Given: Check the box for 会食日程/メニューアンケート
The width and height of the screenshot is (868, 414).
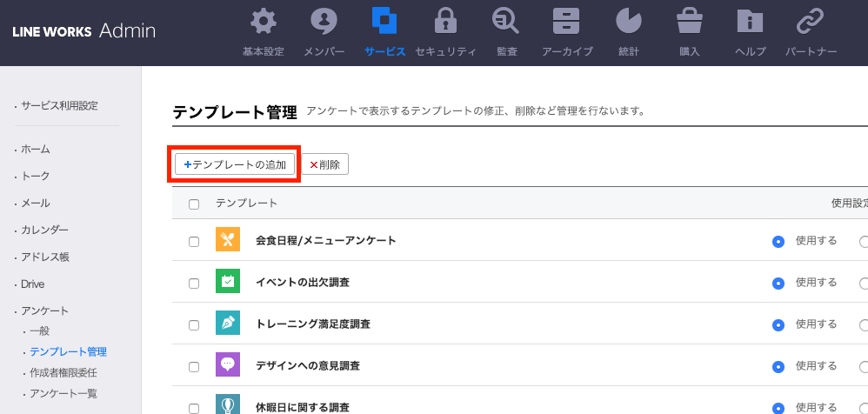Looking at the screenshot, I should (x=194, y=241).
